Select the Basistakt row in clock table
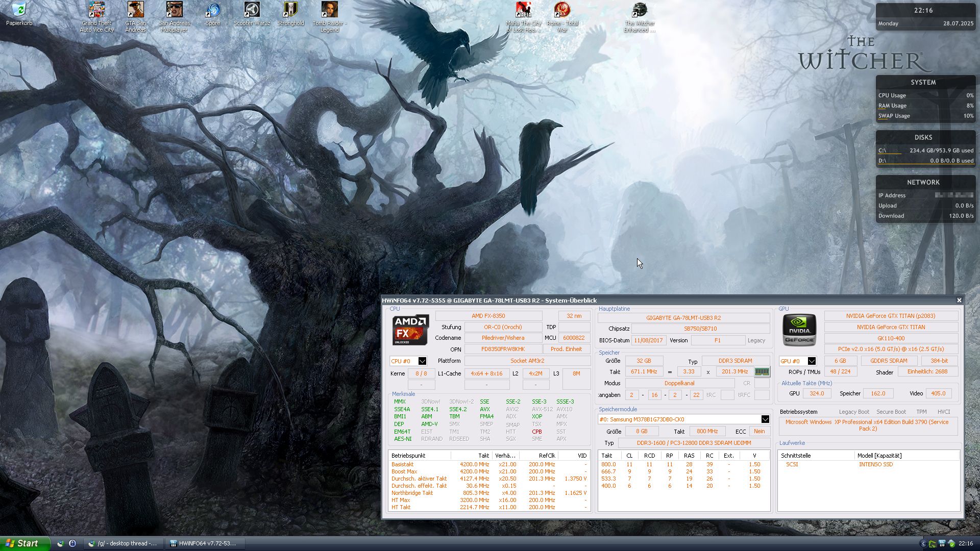This screenshot has width=980, height=551. coord(489,464)
